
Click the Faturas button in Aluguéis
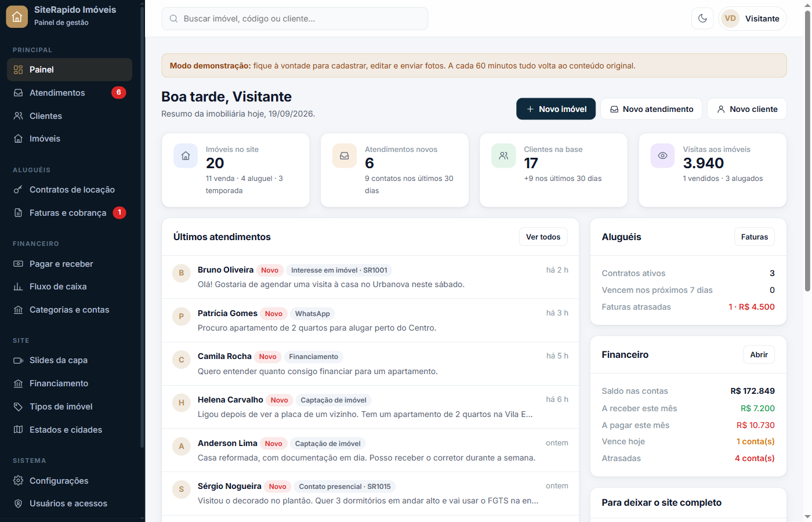click(x=754, y=237)
